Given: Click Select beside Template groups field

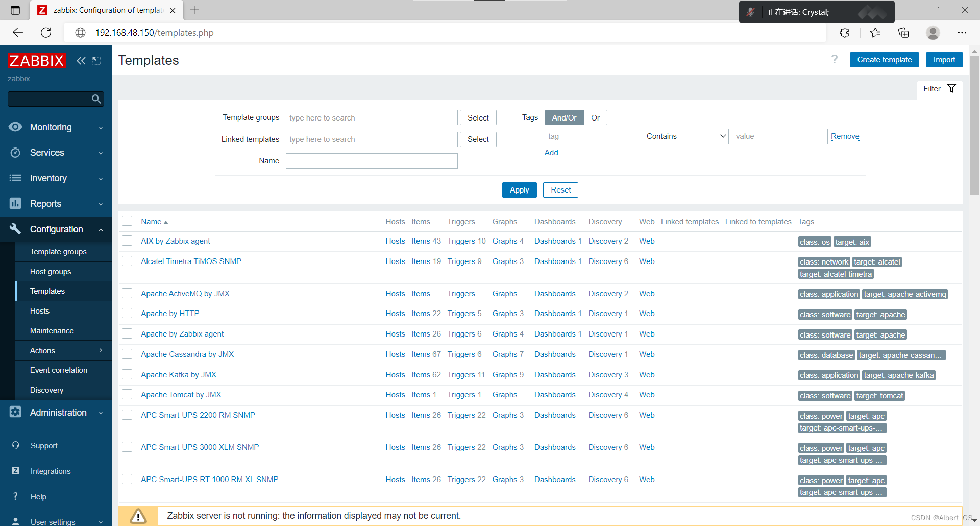Looking at the screenshot, I should click(478, 117).
